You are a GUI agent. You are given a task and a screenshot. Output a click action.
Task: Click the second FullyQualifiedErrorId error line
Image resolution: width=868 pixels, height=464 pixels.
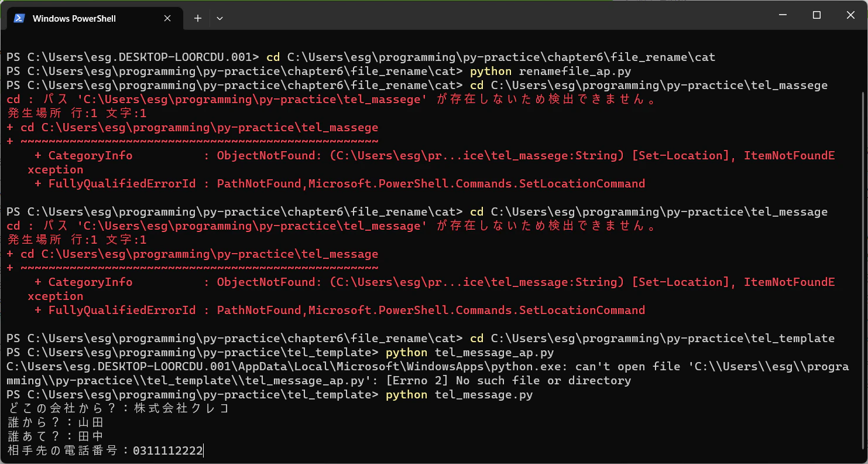[339, 311]
